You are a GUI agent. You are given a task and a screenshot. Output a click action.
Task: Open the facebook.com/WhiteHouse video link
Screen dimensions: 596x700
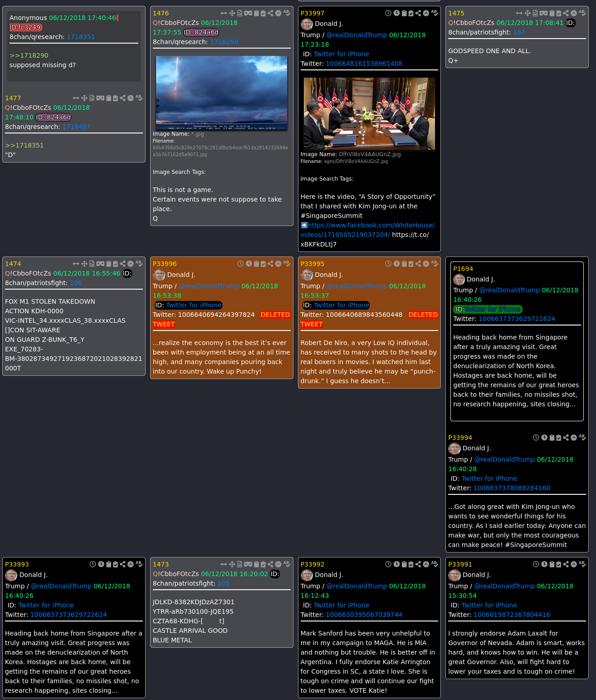368,230
